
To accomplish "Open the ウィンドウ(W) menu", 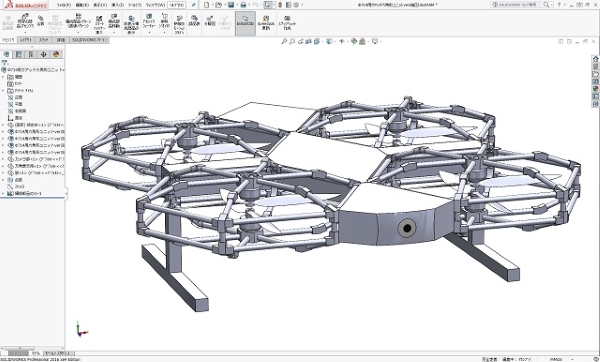I will pyautogui.click(x=155, y=5).
